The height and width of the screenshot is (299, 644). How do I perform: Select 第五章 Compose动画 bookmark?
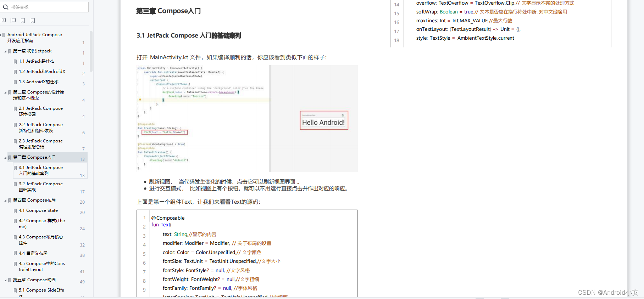34,280
